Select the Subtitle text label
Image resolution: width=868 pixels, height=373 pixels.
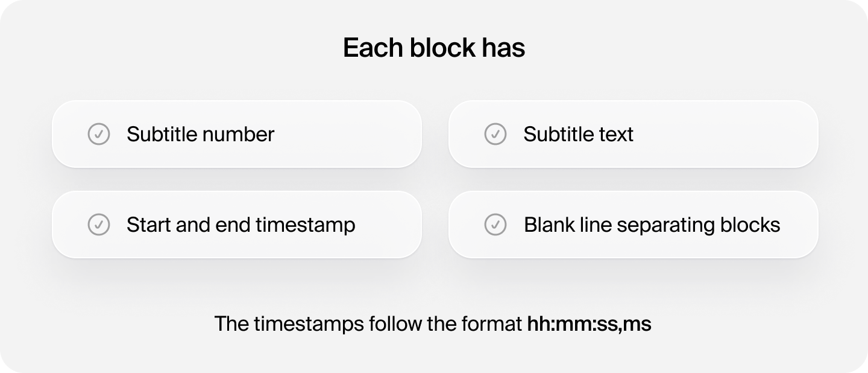coord(578,134)
